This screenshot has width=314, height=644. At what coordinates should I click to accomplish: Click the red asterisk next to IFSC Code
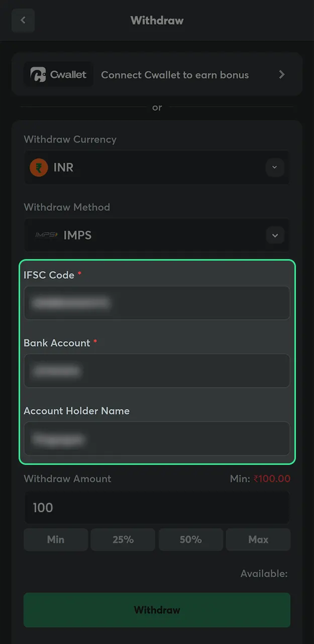coord(80,272)
